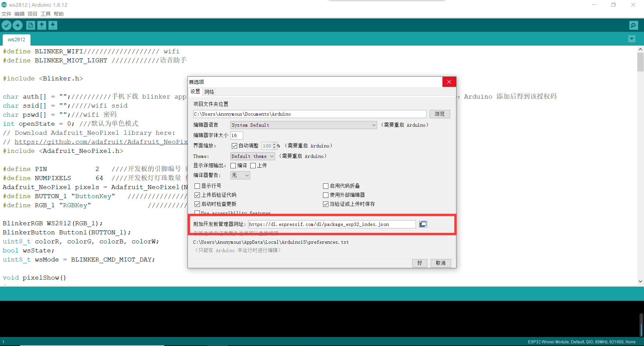Click the ESP32 Wrover Module status text
The image size is (644, 346).
click(x=582, y=342)
